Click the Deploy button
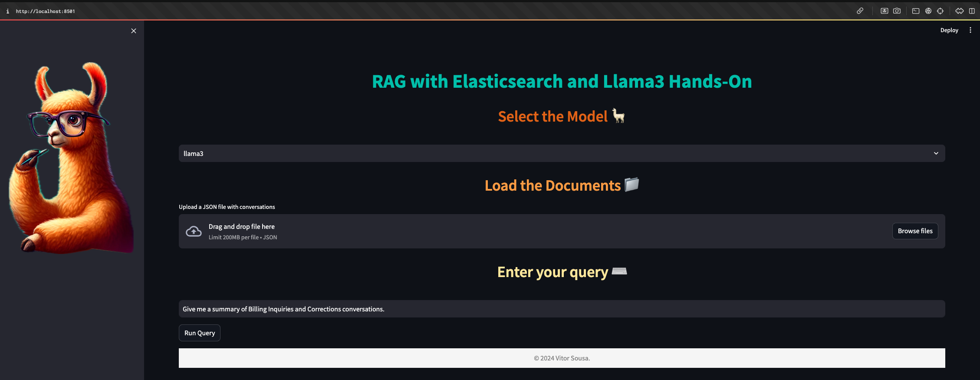The height and width of the screenshot is (380, 980). (949, 30)
